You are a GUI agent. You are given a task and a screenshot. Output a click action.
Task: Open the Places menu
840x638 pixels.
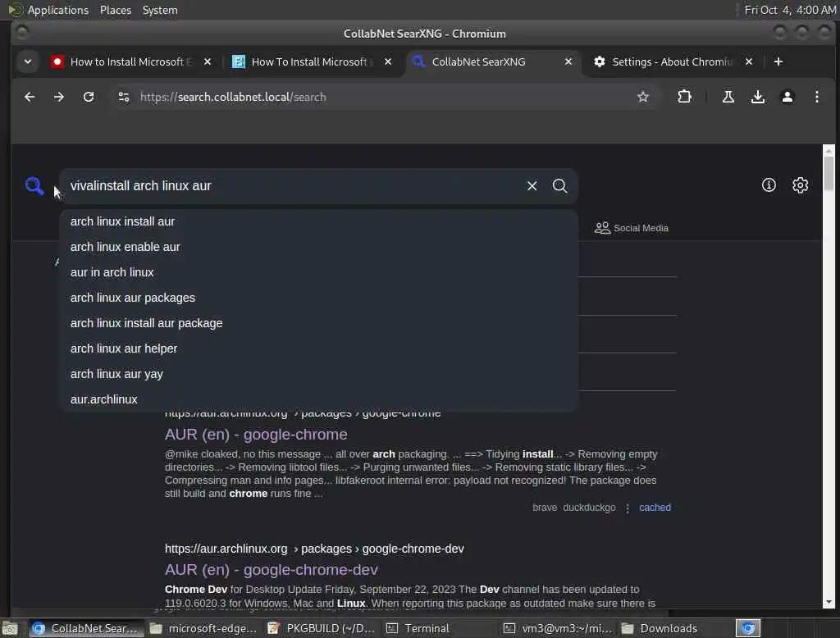pyautogui.click(x=115, y=10)
